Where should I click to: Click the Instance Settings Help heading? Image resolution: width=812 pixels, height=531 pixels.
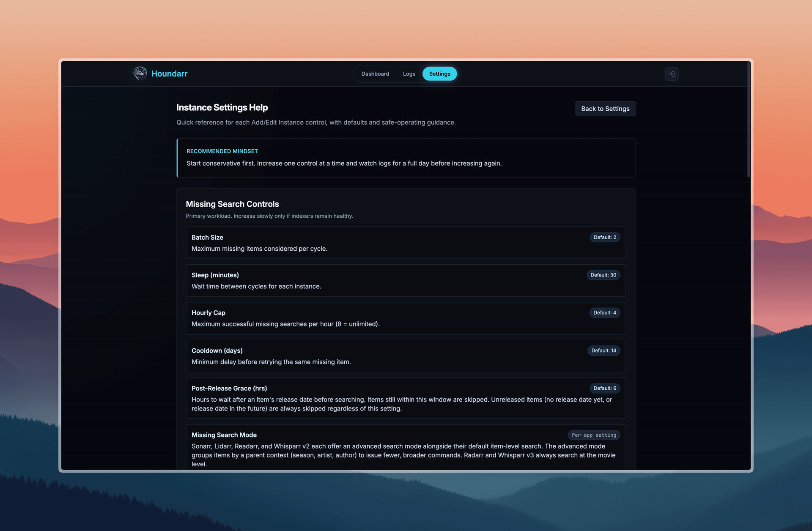pyautogui.click(x=222, y=107)
